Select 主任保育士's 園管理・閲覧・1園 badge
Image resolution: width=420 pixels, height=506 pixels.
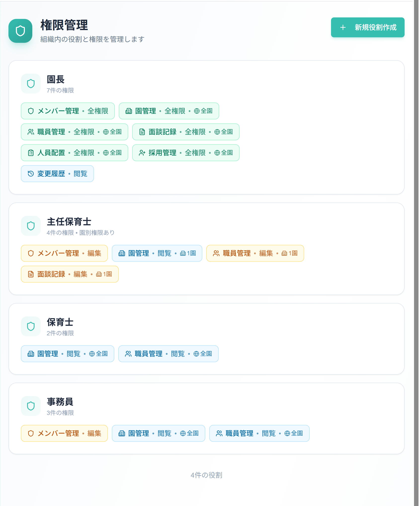[157, 253]
